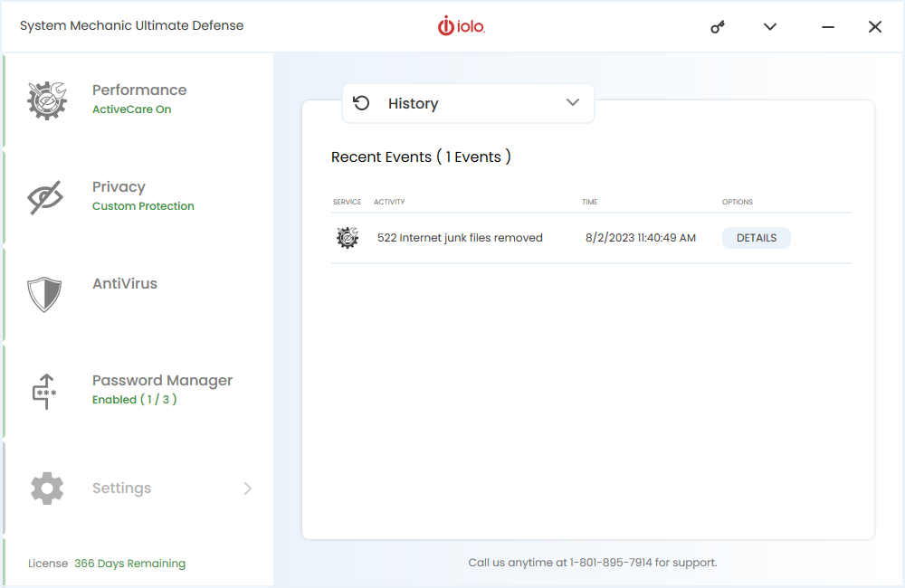Click the OPTIONS column header
Viewport: 905px width, 588px height.
(x=737, y=202)
